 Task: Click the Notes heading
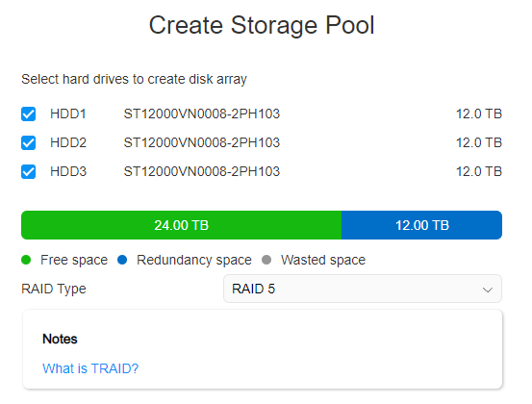[60, 339]
